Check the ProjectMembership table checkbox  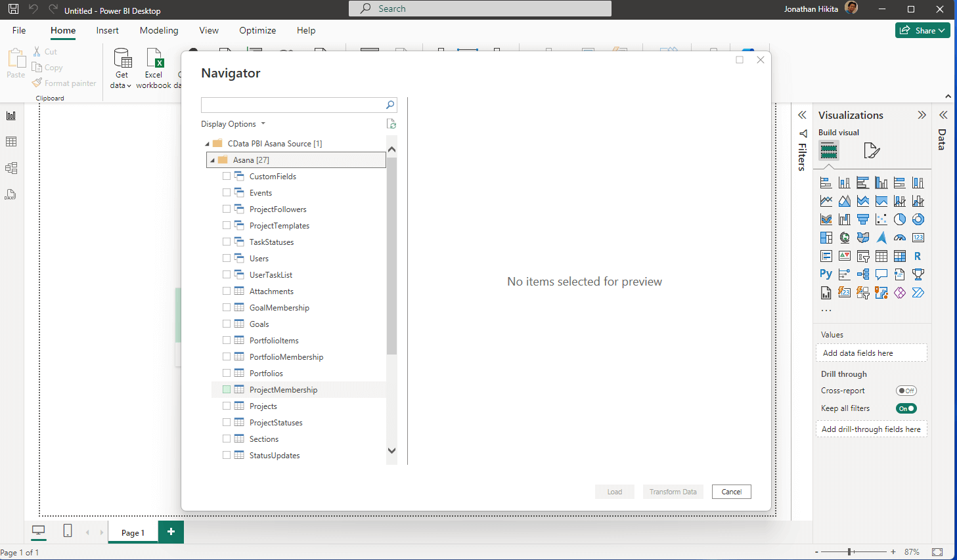227,390
